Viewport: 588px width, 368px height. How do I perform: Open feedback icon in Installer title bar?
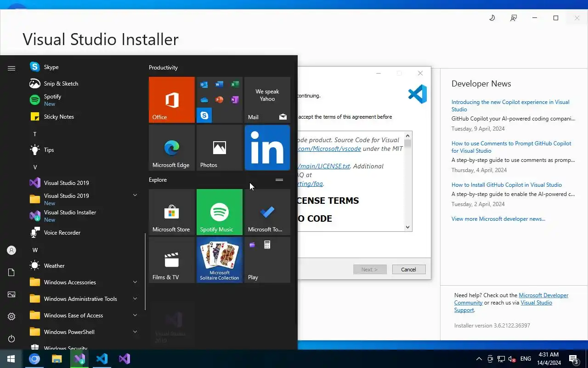coord(514,18)
